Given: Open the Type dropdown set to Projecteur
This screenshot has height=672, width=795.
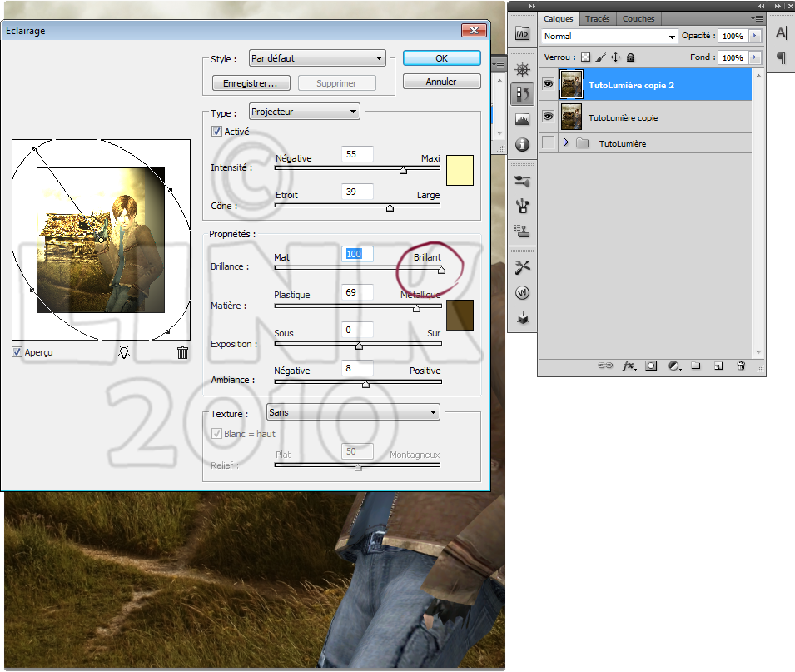Looking at the screenshot, I should point(304,112).
